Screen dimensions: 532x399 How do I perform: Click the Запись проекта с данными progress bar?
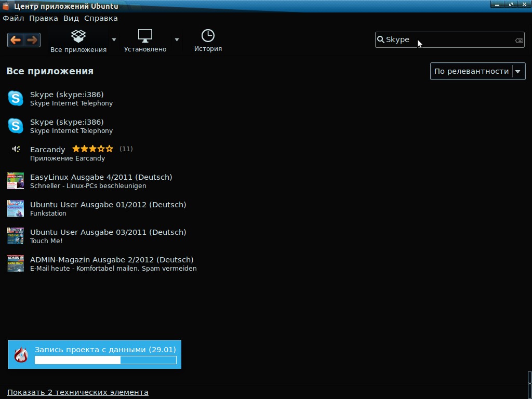tap(105, 360)
